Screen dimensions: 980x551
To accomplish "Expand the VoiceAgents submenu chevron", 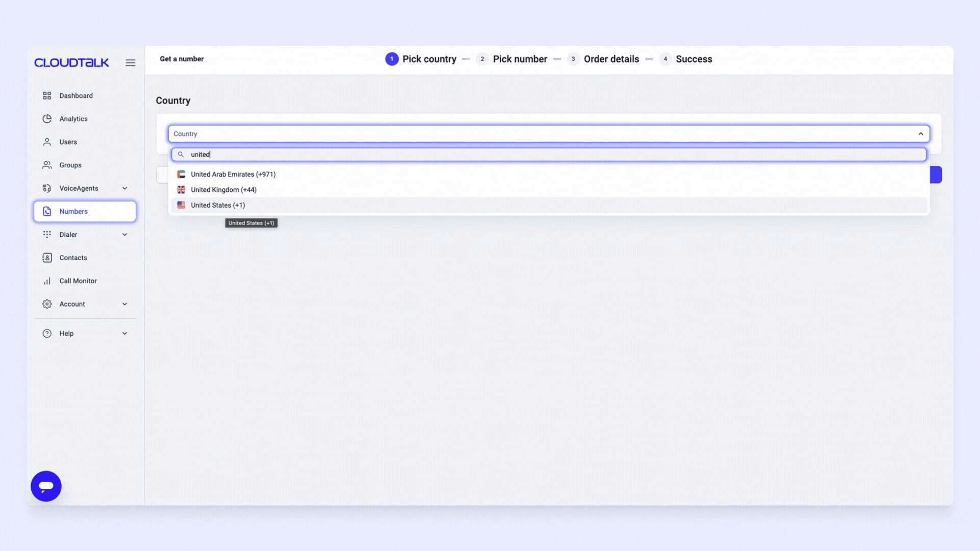I will [x=125, y=188].
